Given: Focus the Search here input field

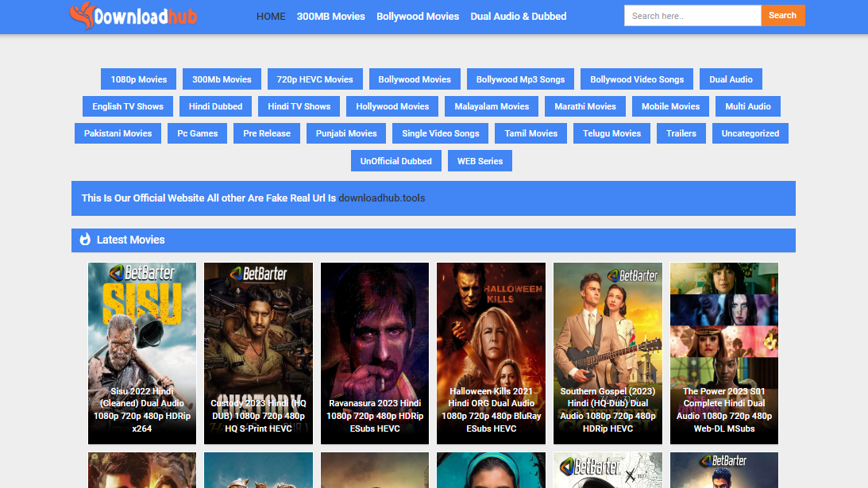Looking at the screenshot, I should [692, 16].
